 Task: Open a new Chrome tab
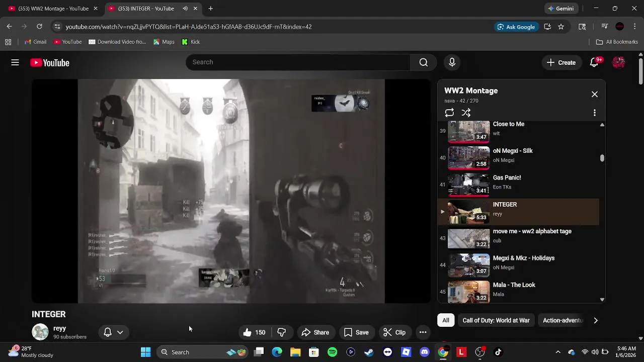point(210,9)
